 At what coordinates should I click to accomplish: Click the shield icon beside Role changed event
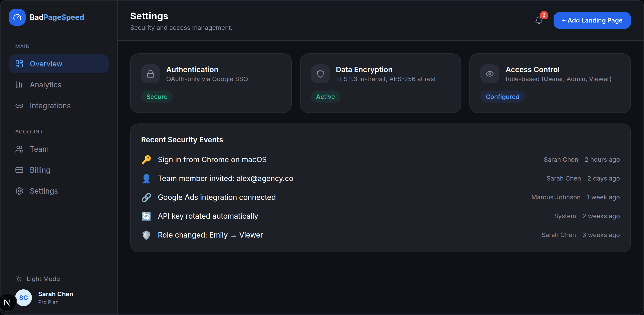146,235
